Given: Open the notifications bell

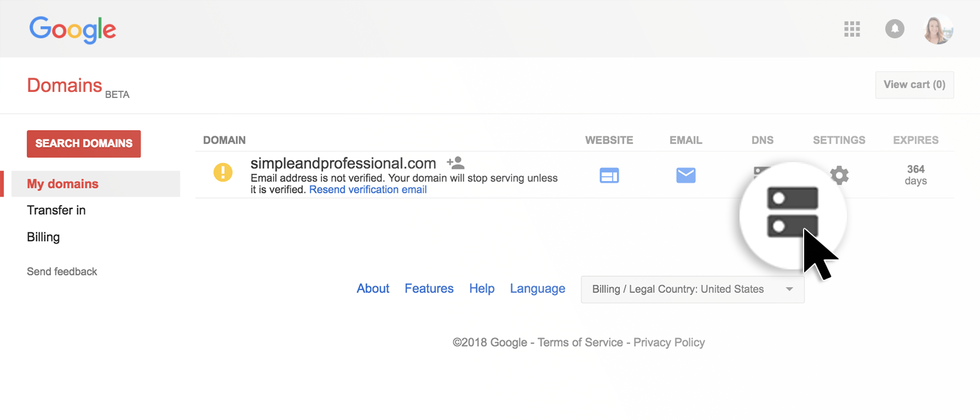Looking at the screenshot, I should point(895,29).
